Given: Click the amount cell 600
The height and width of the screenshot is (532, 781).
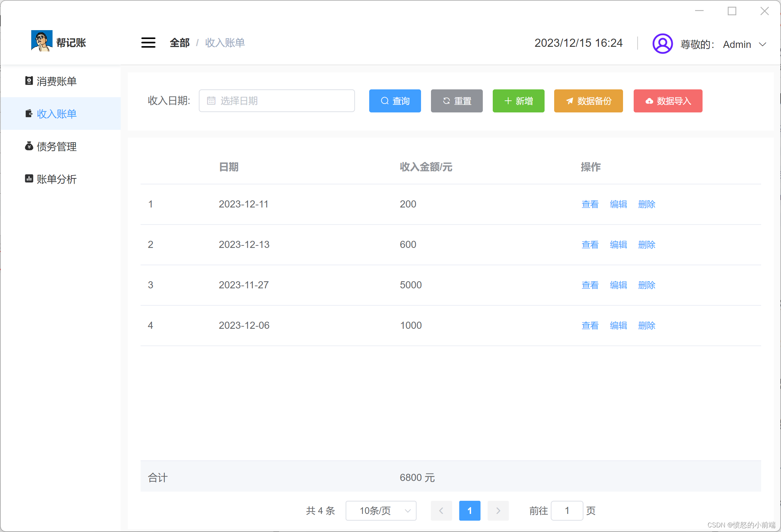Looking at the screenshot, I should [x=408, y=245].
